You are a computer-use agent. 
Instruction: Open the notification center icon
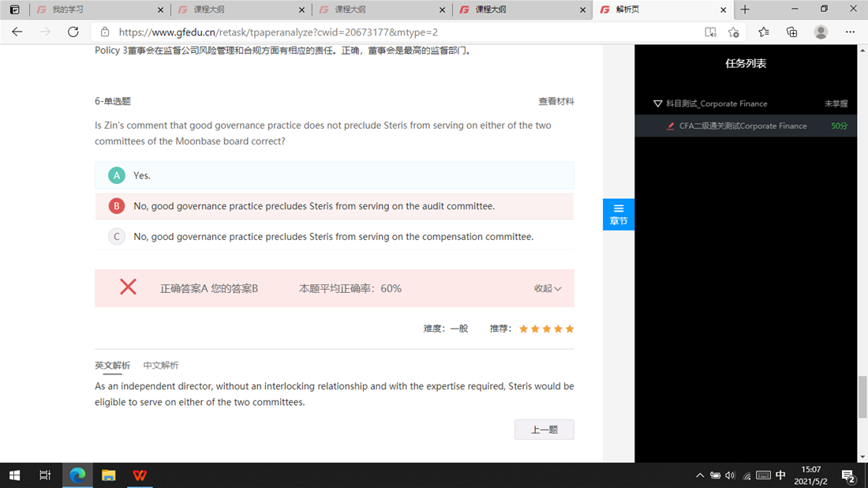848,475
